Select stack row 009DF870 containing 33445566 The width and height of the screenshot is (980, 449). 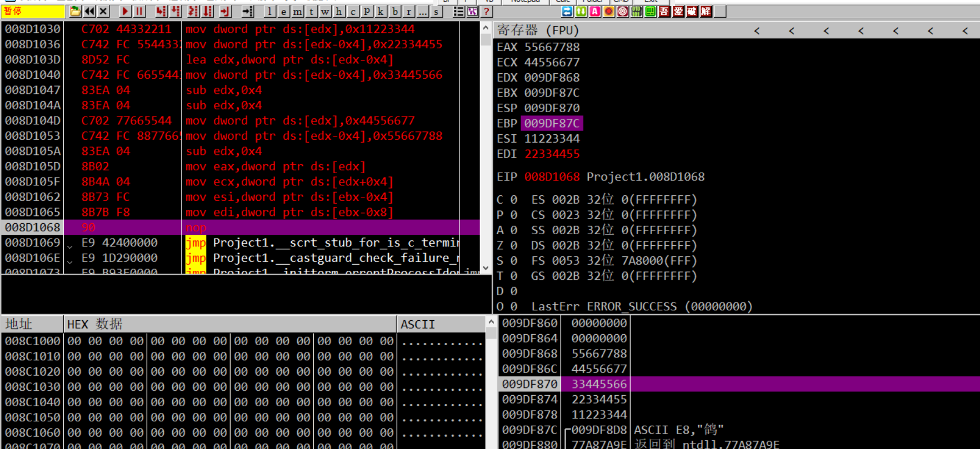coord(739,384)
